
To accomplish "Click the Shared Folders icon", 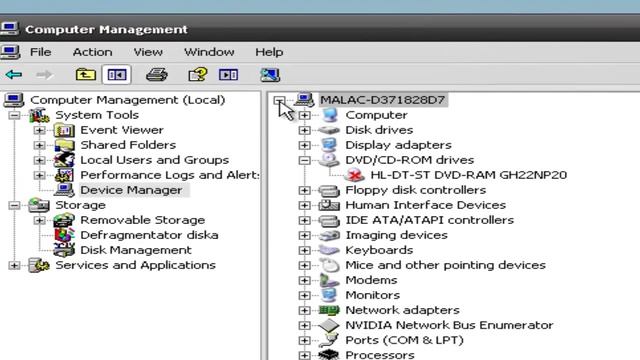I will pyautogui.click(x=64, y=145).
